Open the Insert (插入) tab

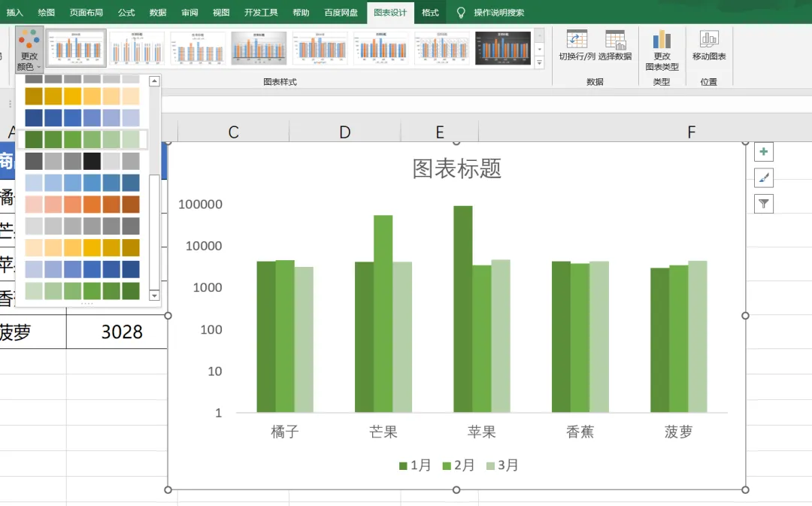(x=14, y=13)
